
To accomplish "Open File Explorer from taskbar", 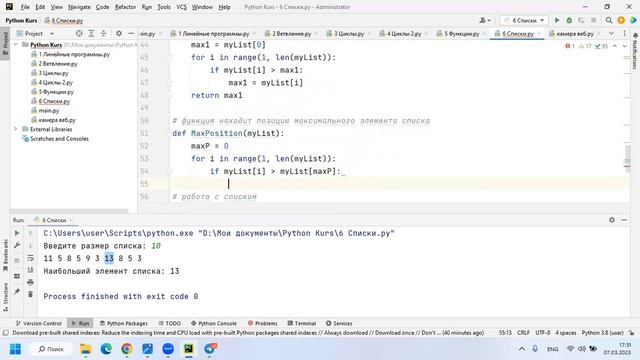I will [x=85, y=349].
